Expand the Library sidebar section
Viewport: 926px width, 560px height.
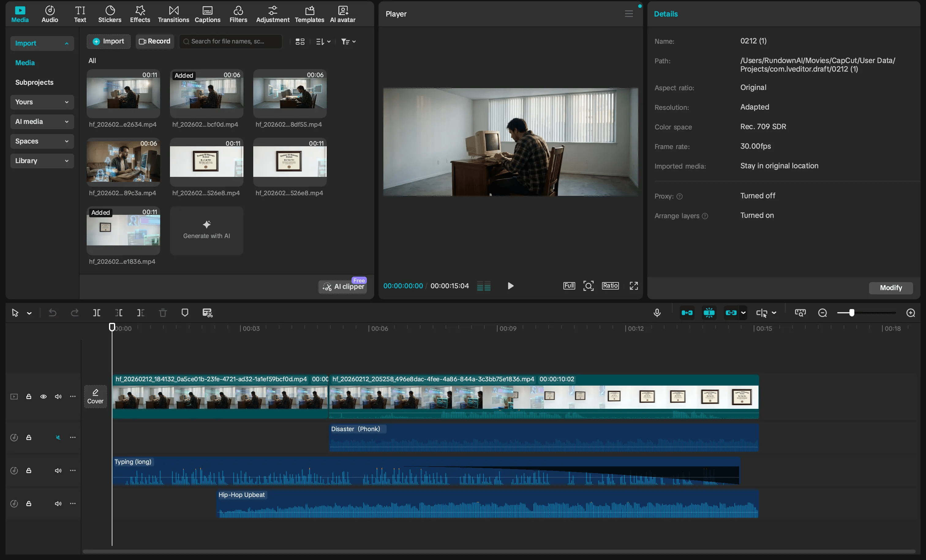pos(42,160)
